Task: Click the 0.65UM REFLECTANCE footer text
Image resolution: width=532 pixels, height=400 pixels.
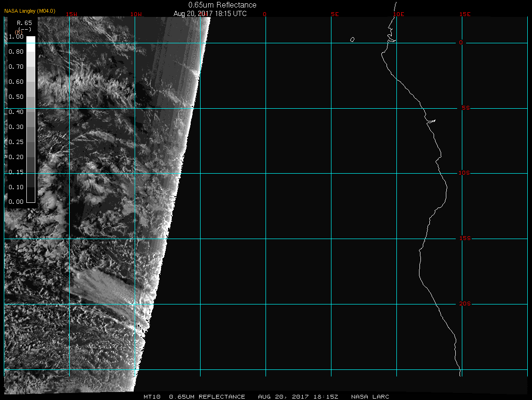Action: [x=207, y=397]
